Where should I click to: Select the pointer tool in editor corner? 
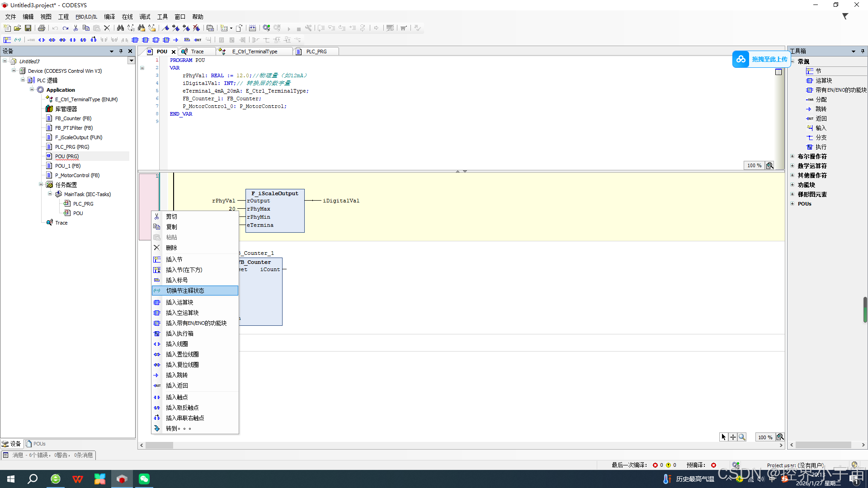723,437
